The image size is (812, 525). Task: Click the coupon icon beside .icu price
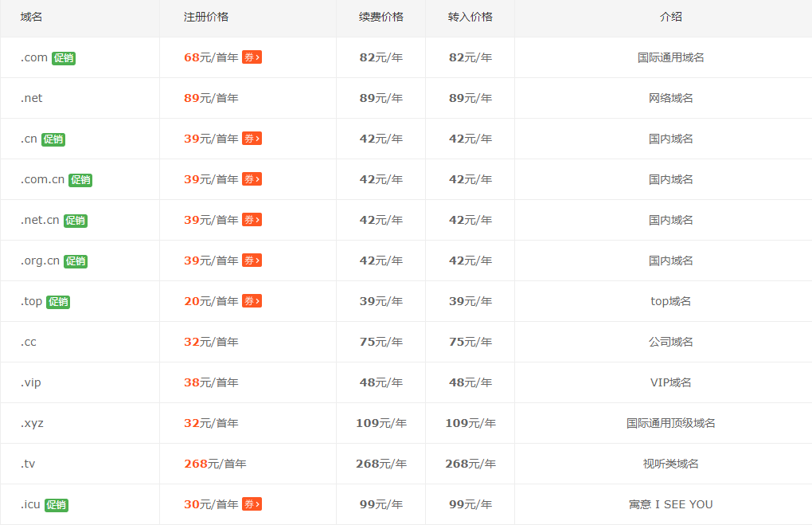pyautogui.click(x=252, y=504)
